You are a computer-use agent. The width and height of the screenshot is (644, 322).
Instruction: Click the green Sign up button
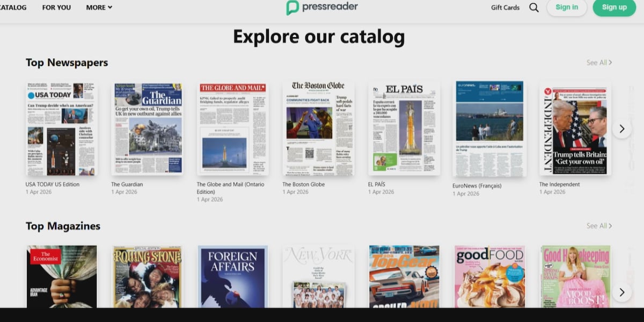614,8
